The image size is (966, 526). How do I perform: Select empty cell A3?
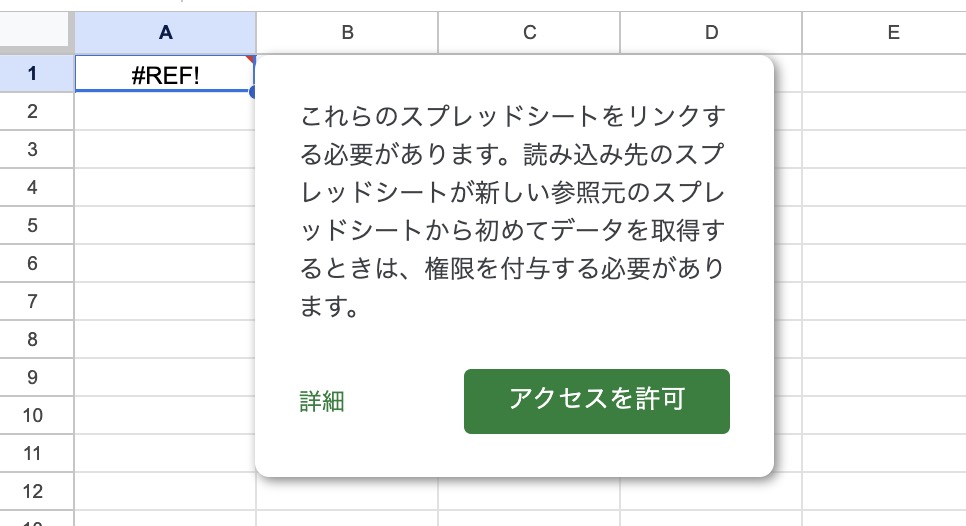click(165, 149)
